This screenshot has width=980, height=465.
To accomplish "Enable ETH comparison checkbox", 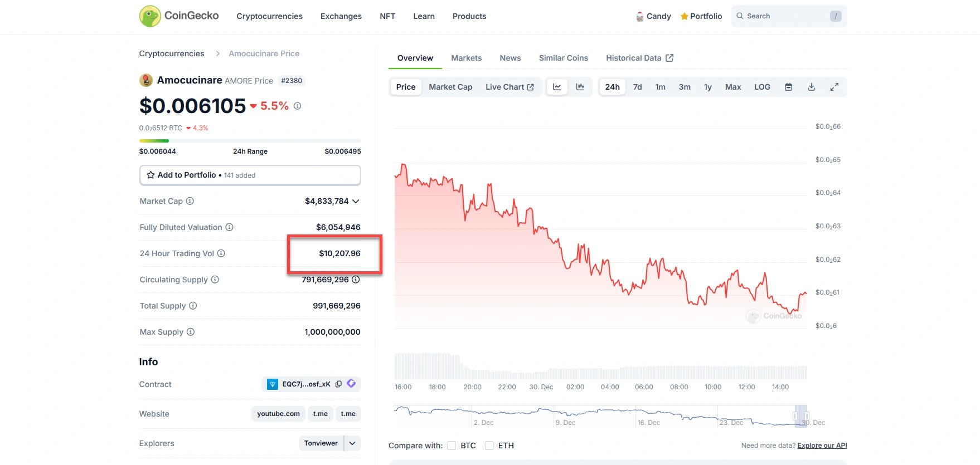I will pos(489,446).
